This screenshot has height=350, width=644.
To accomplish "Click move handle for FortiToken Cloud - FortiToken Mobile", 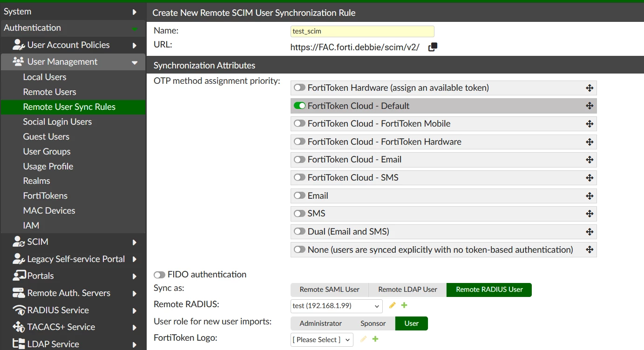I will tap(590, 124).
